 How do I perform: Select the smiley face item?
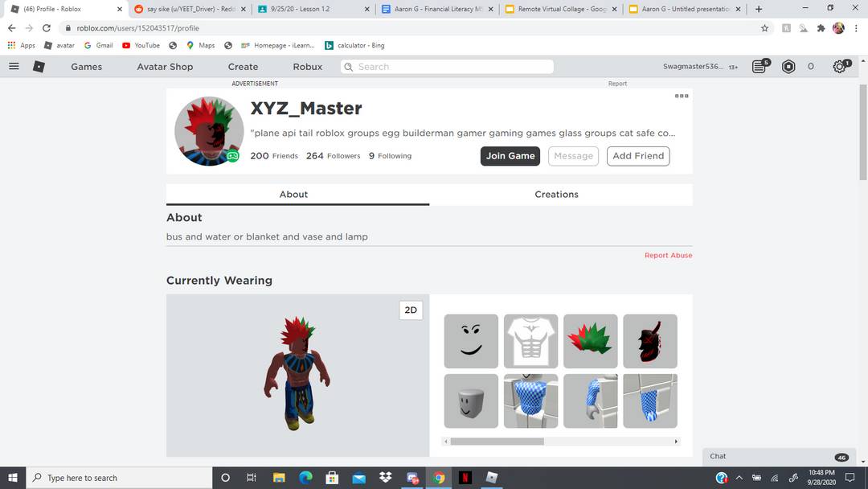pyautogui.click(x=471, y=341)
